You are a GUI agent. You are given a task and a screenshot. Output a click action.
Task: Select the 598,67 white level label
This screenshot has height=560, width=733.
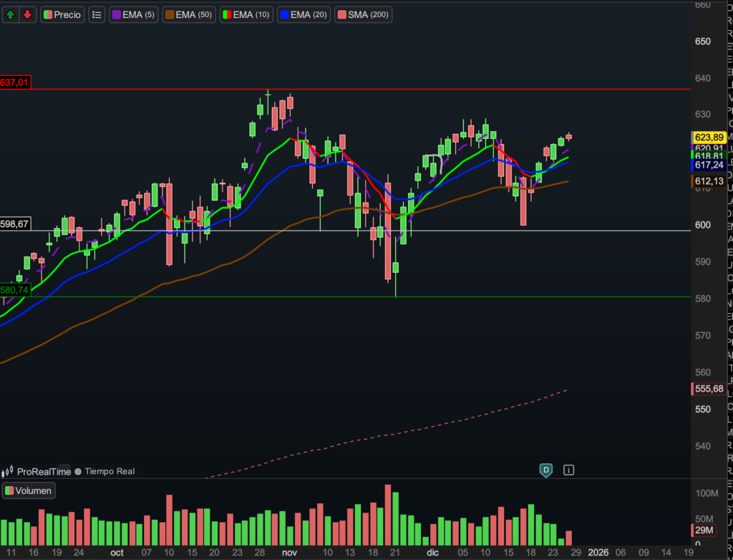[x=15, y=224]
